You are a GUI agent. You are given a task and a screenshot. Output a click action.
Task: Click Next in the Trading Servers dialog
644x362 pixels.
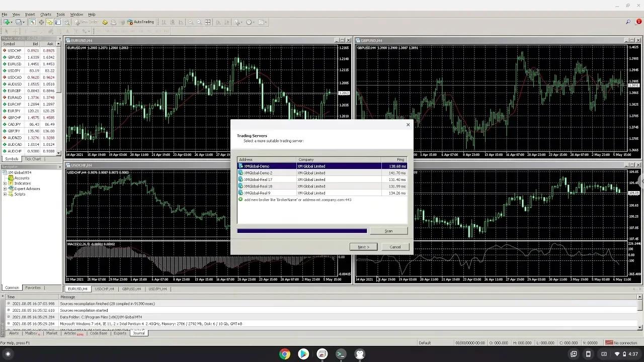click(x=363, y=247)
